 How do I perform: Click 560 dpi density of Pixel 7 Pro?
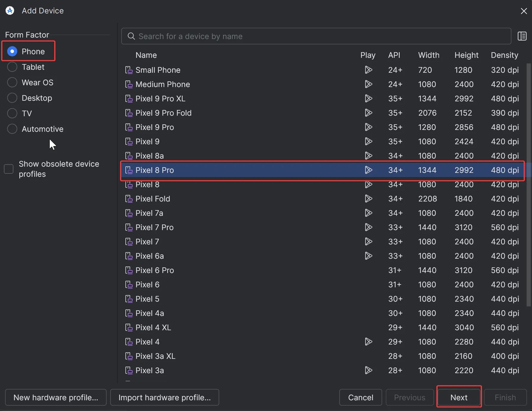505,227
